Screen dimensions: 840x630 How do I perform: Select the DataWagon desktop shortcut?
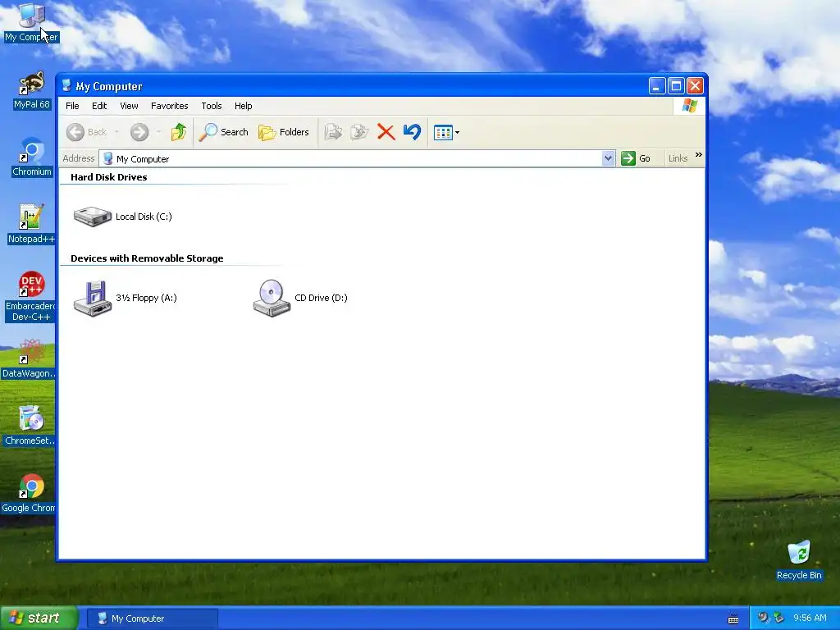(29, 359)
